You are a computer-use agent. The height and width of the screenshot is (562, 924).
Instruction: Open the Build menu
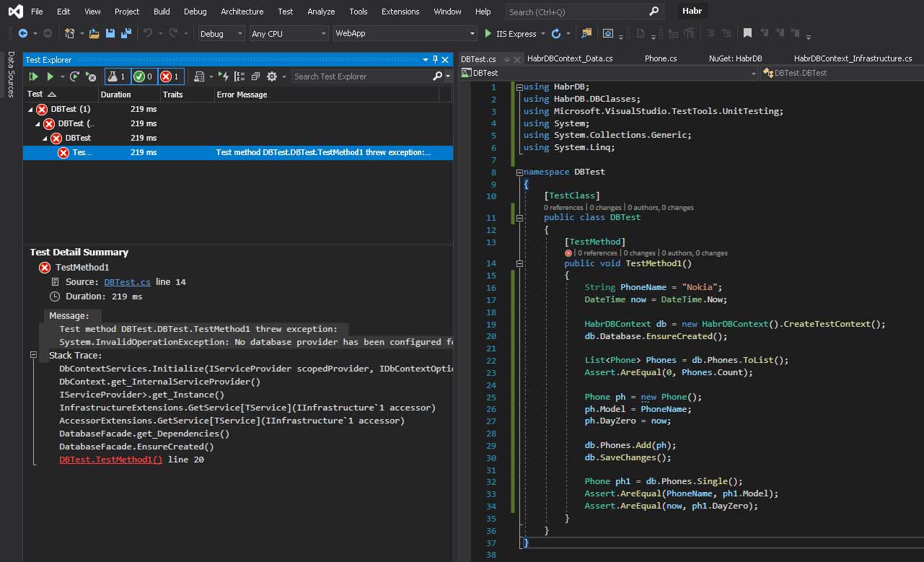[x=162, y=12]
